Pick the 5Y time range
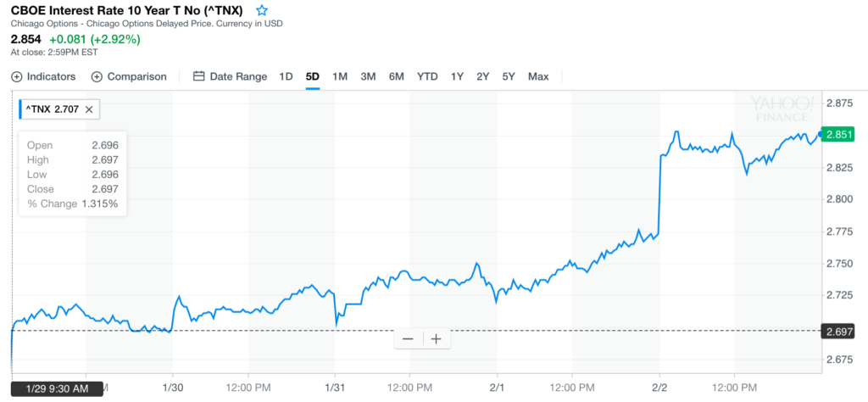 pyautogui.click(x=509, y=76)
